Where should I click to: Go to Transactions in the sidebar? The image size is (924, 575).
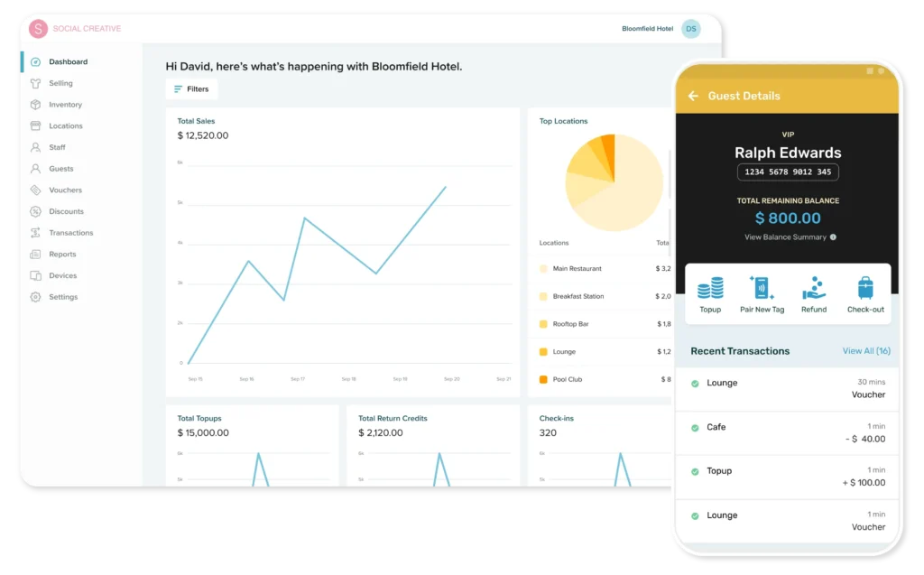point(70,233)
